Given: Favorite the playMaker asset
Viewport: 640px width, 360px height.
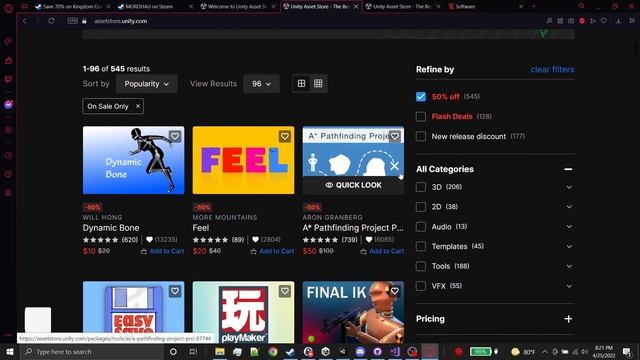Looking at the screenshot, I should 285,291.
